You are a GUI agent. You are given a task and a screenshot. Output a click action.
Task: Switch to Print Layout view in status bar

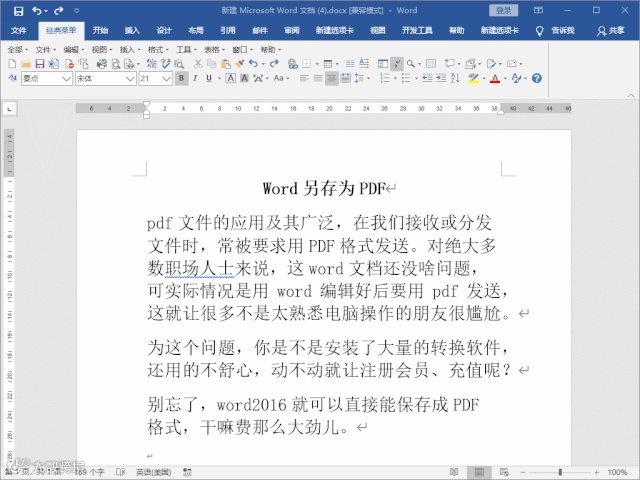click(479, 472)
